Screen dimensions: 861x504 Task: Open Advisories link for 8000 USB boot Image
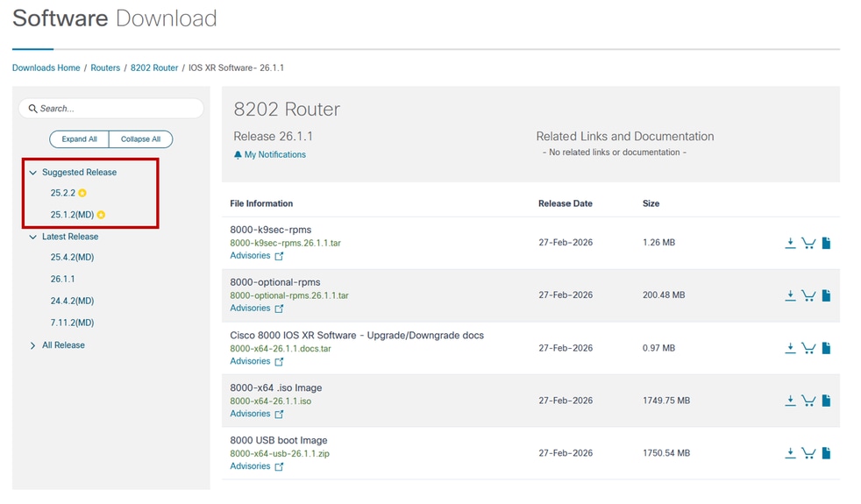coord(250,466)
